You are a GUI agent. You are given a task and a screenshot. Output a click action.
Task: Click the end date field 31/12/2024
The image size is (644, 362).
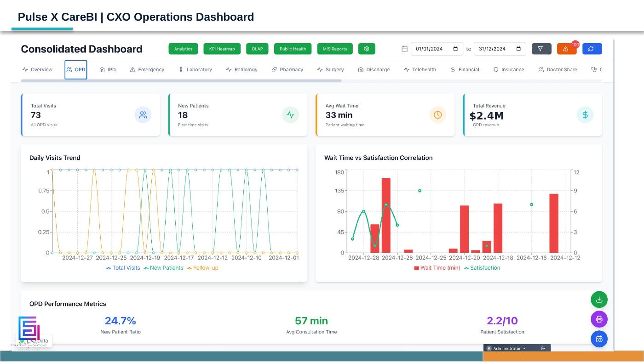pyautogui.click(x=500, y=49)
